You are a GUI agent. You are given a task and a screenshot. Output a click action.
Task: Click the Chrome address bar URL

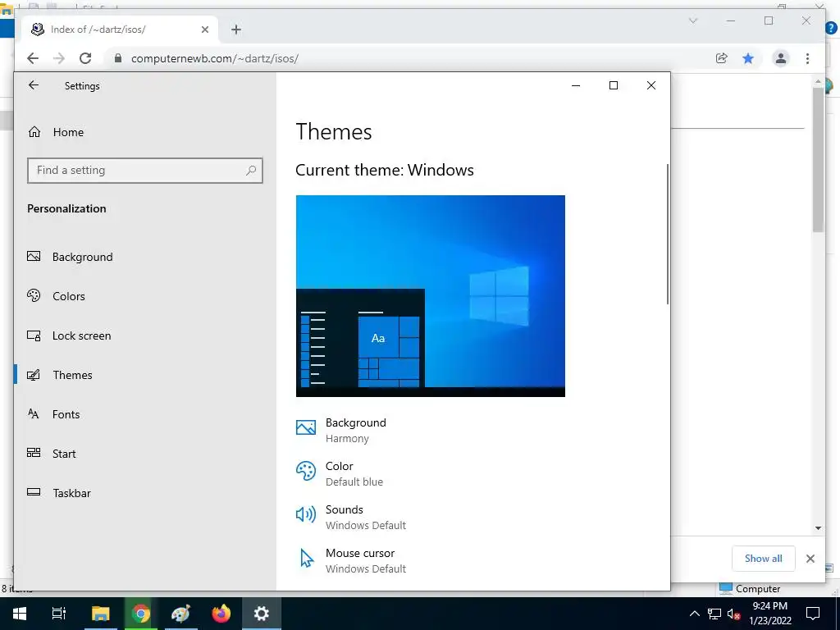[x=214, y=58]
